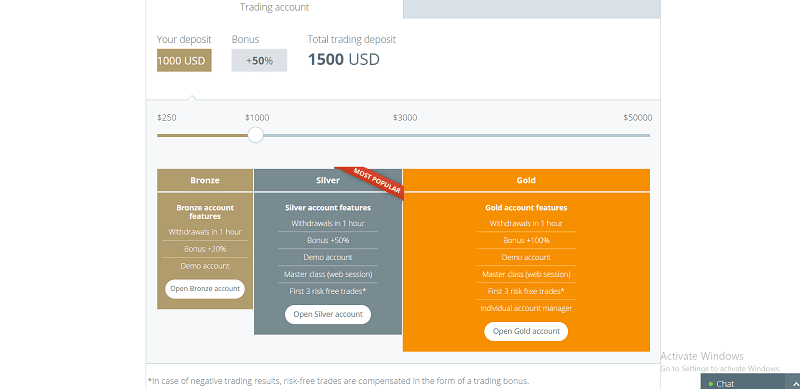Click Bronze 'Withdrawals in 1 hour' row

coord(205,232)
